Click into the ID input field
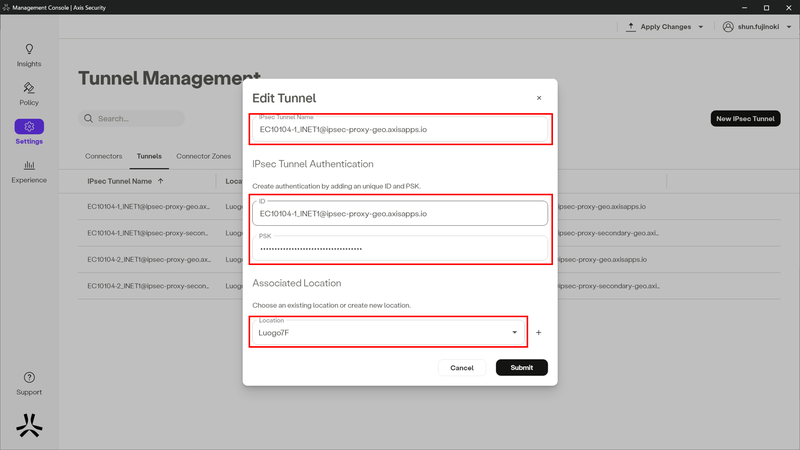Viewport: 800px width, 450px height. coord(400,213)
